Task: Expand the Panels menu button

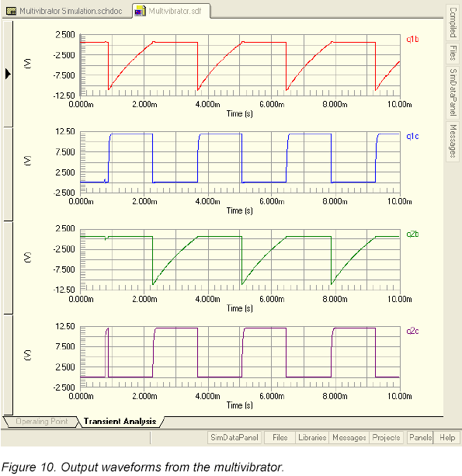Action: pyautogui.click(x=420, y=437)
